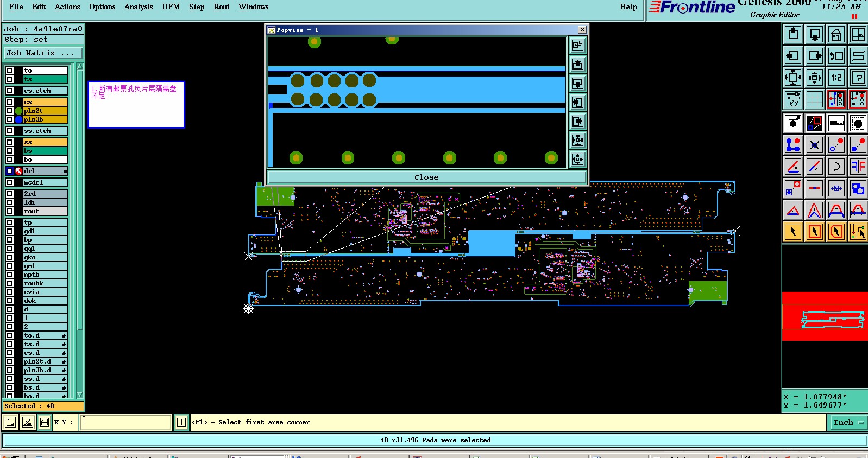Click the blue connected nodes tool
The image size is (868, 458).
click(x=793, y=145)
